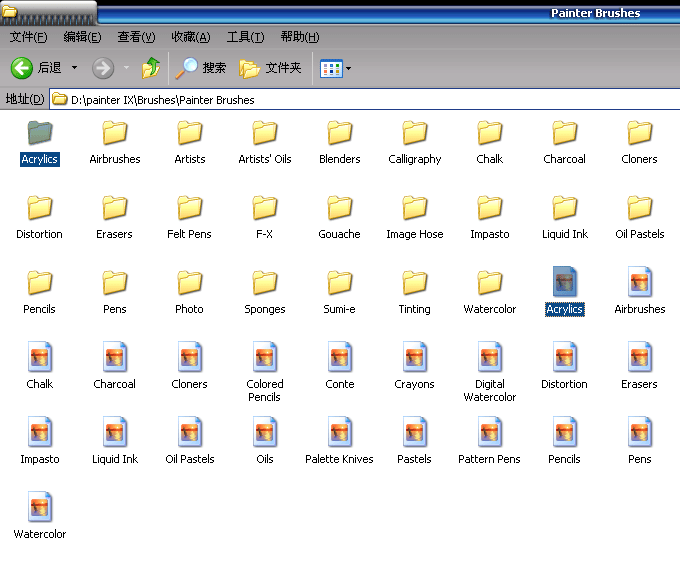Select the Airbrushes folder

coord(114,143)
